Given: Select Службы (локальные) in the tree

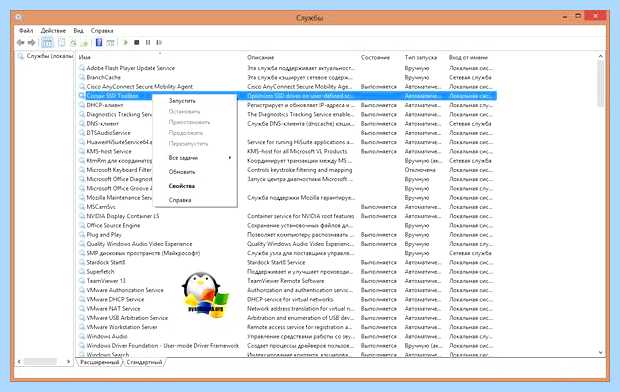Looking at the screenshot, I should click(49, 56).
